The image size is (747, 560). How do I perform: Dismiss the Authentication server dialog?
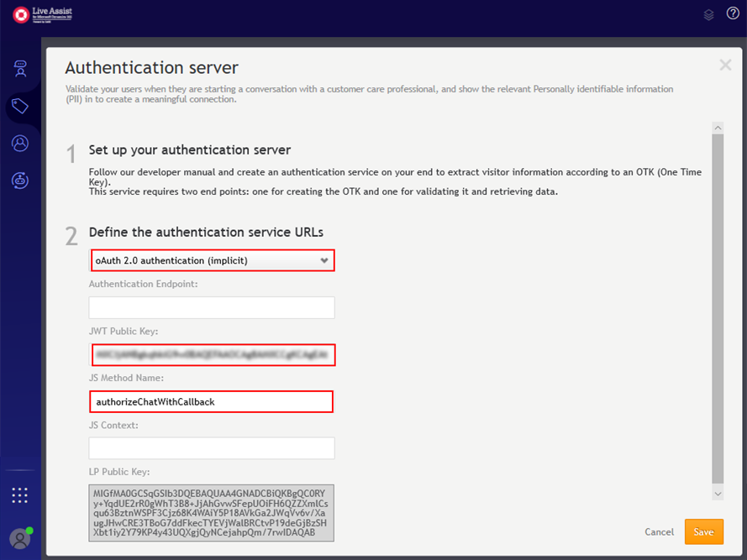(725, 65)
